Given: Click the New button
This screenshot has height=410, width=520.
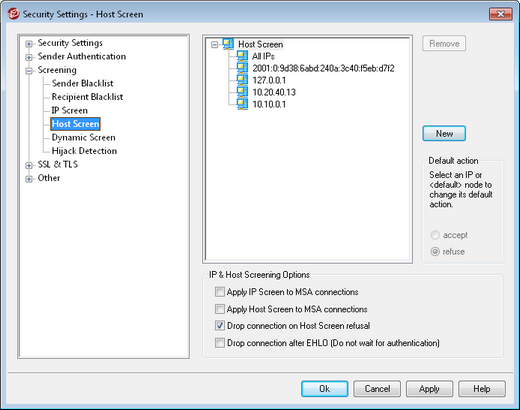Looking at the screenshot, I should tap(444, 133).
